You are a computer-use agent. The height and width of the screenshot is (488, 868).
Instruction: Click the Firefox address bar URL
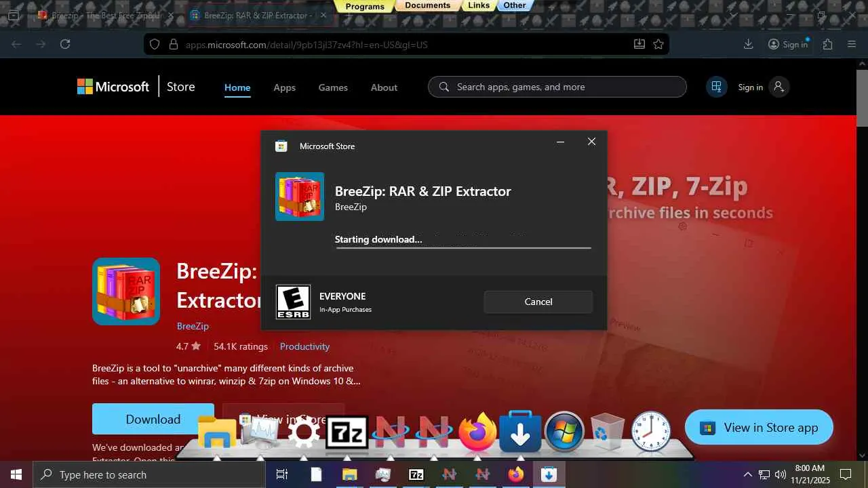pos(307,45)
